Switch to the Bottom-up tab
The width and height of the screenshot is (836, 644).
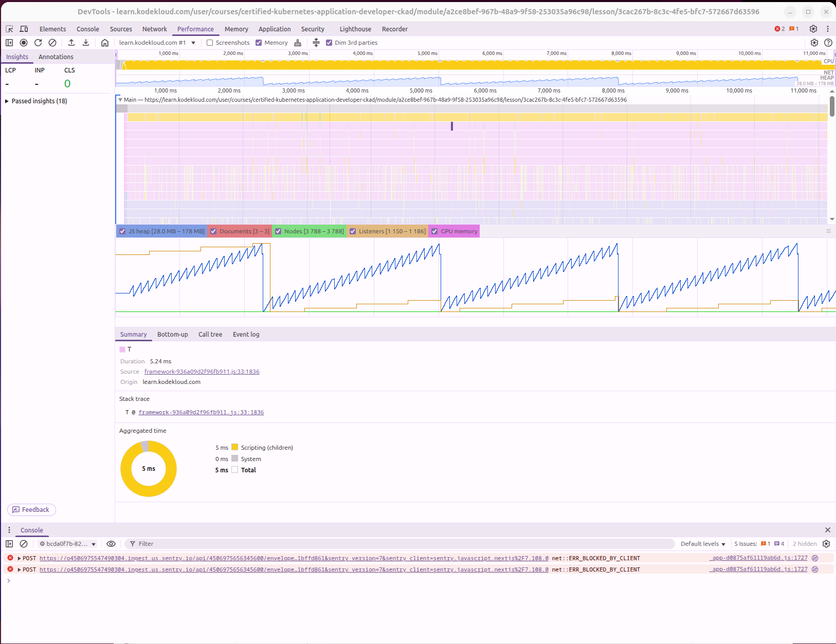173,335
